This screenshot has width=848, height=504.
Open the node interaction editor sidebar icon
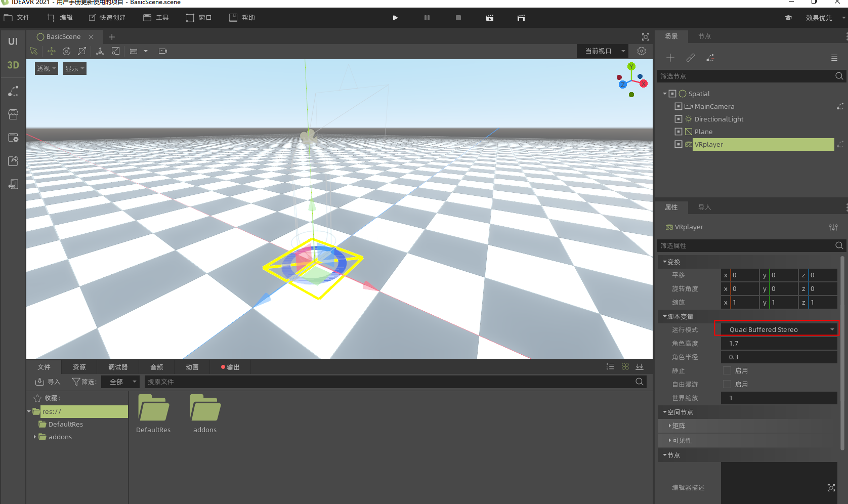coord(13,91)
